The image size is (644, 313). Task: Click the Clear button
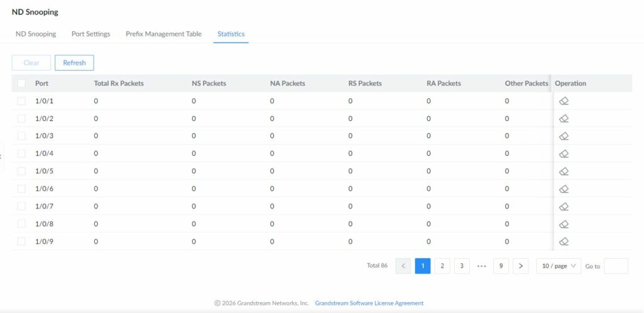(31, 62)
